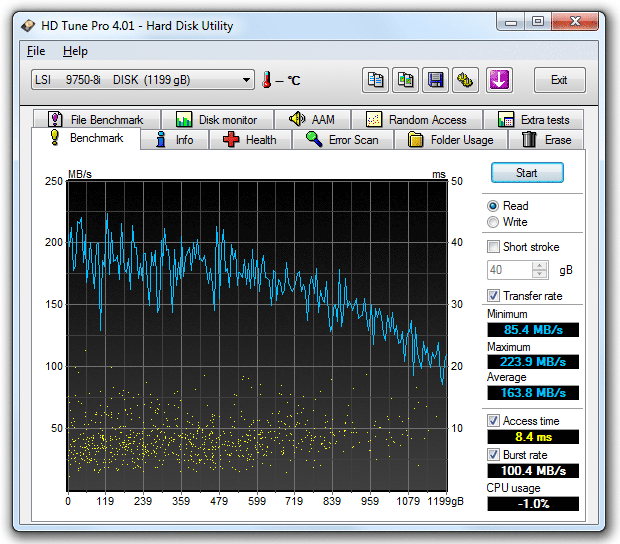Image resolution: width=620 pixels, height=544 pixels.
Task: Click the Erase trash can icon
Action: click(x=529, y=140)
